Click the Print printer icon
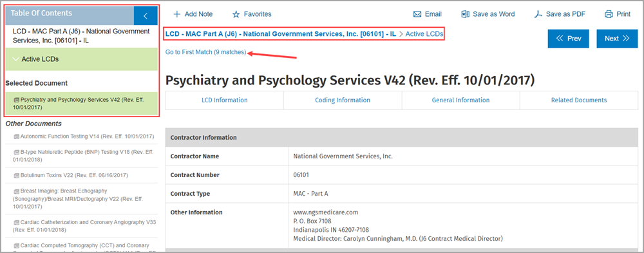644x253 pixels. [x=609, y=14]
